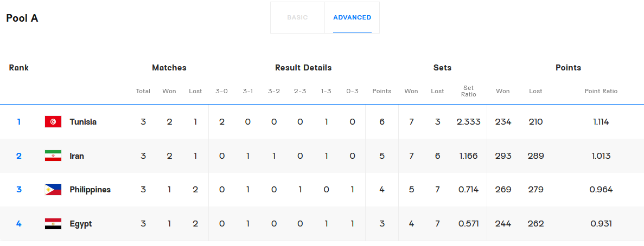Open the Iran team link
644x246 pixels.
coord(76,156)
